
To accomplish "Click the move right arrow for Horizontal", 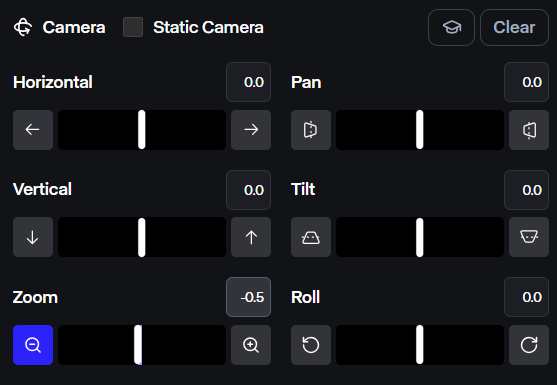I will (251, 130).
